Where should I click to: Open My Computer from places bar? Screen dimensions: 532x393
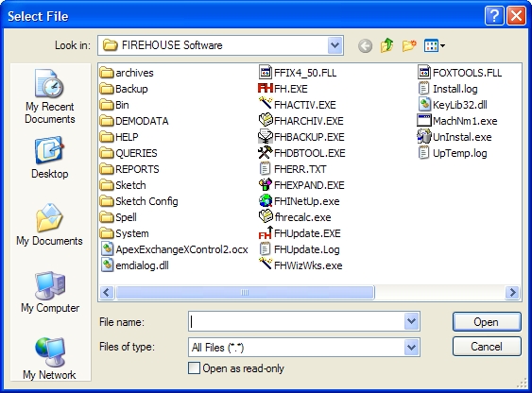[x=50, y=292]
